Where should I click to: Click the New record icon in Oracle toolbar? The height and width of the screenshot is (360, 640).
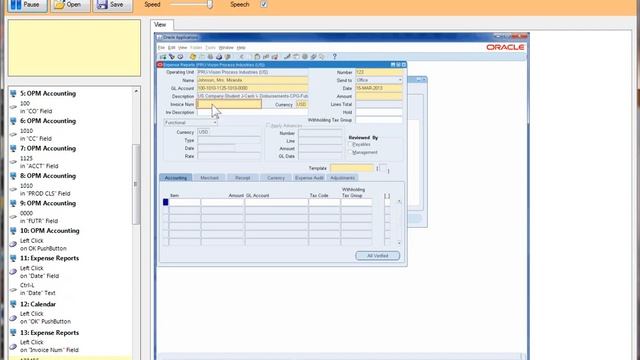click(163, 57)
